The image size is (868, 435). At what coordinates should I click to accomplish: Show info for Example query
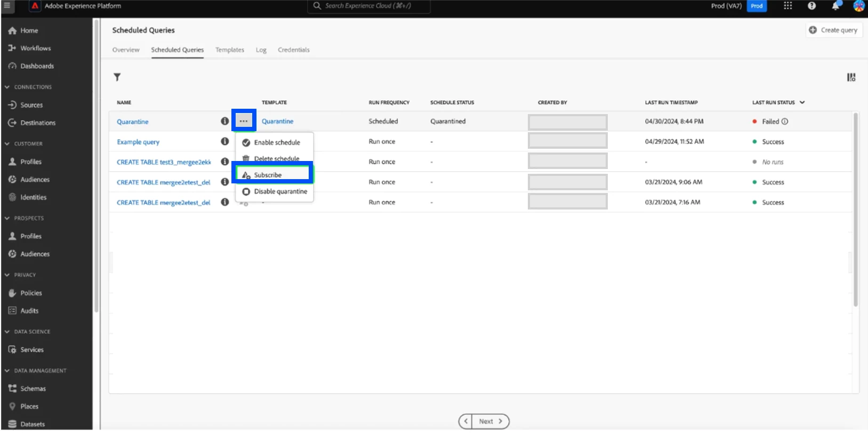(x=225, y=141)
